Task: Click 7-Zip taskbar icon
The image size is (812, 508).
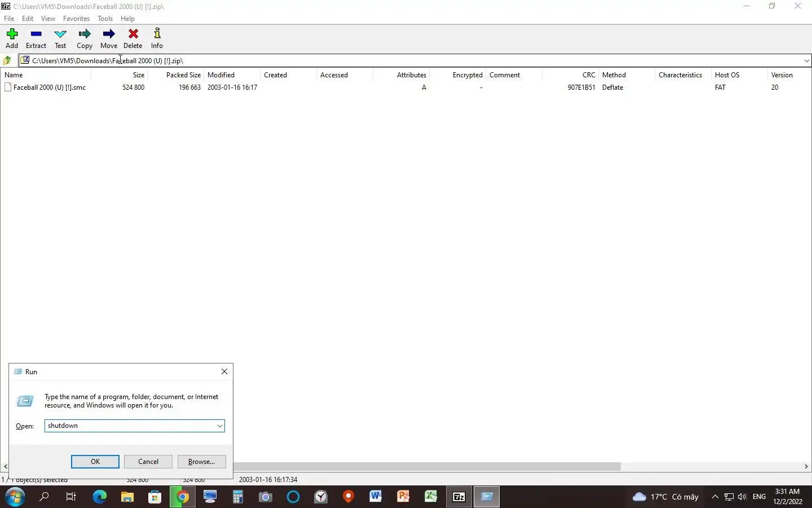Action: click(x=459, y=497)
